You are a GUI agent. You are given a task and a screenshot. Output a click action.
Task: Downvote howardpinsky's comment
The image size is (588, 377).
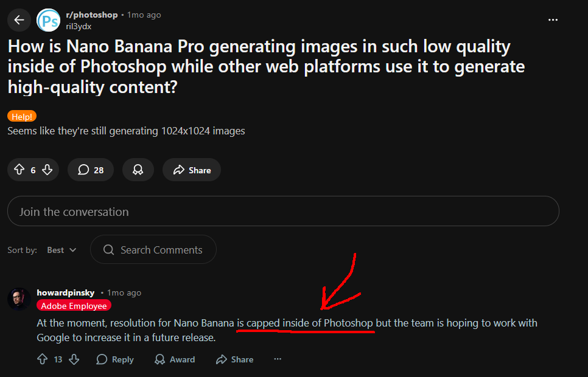coord(74,359)
